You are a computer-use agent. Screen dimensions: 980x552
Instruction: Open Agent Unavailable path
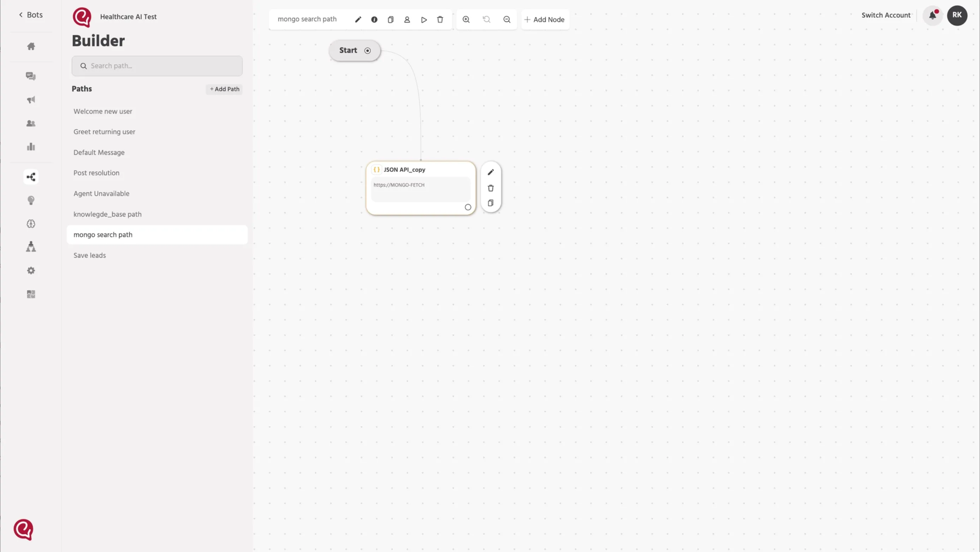coord(157,193)
